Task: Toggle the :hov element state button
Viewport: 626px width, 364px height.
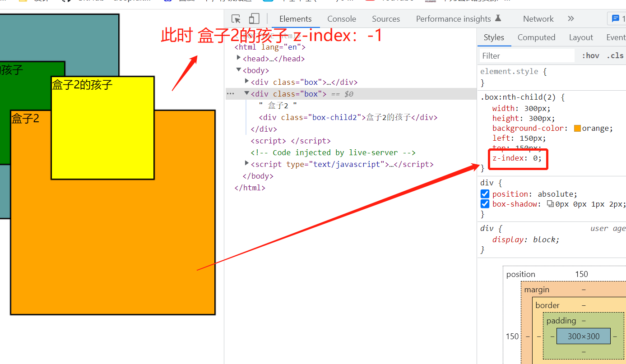Action: tap(590, 56)
